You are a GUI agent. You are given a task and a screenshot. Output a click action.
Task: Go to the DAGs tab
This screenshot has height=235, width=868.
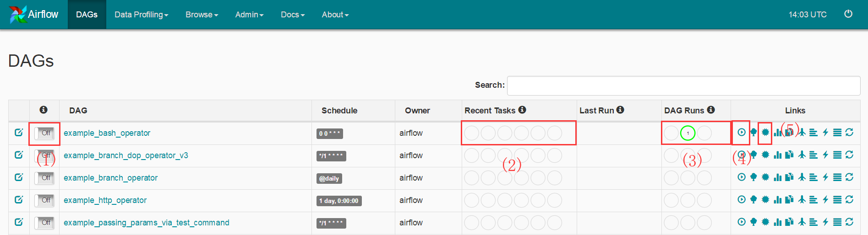87,15
